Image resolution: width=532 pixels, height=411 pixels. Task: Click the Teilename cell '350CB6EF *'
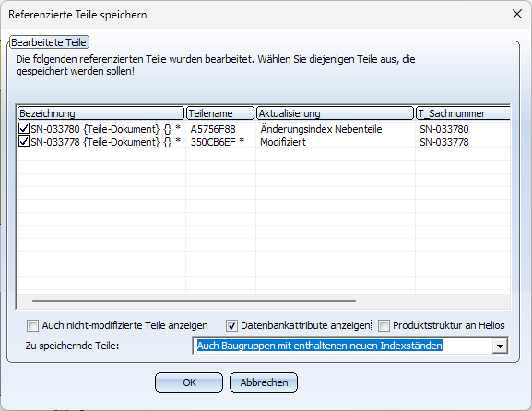click(218, 142)
